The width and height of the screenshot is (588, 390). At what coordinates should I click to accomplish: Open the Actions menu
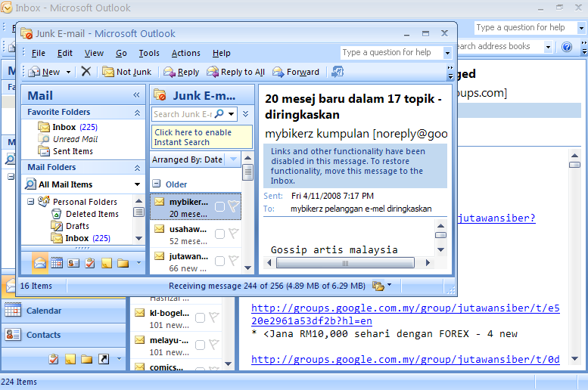click(185, 53)
